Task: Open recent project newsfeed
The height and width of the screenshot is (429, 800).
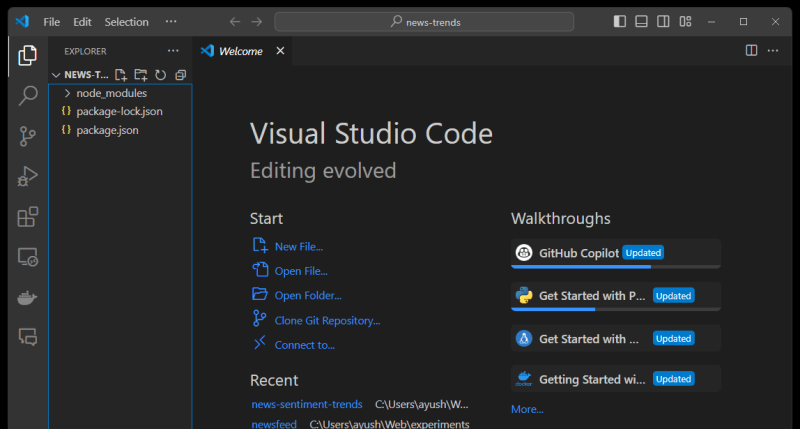Action: click(274, 424)
